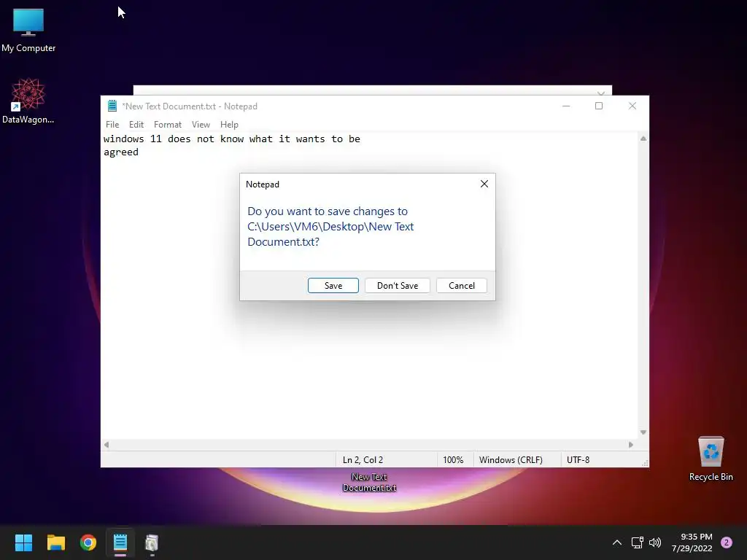The width and height of the screenshot is (747, 560).
Task: Click the volume speaker tray icon
Action: [655, 542]
